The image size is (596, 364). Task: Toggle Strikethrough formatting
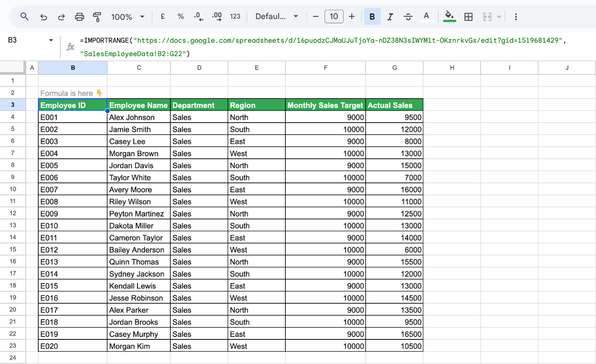pyautogui.click(x=408, y=17)
